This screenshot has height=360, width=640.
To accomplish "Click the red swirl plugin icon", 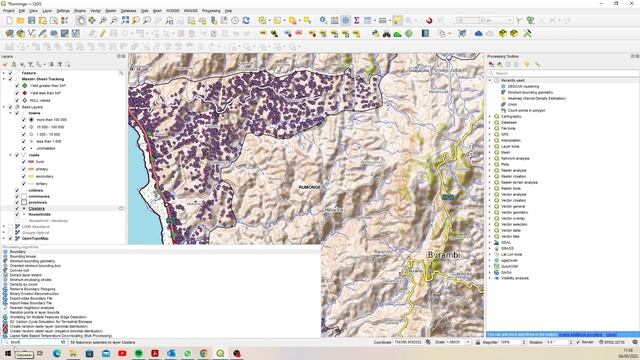I will point(429,20).
